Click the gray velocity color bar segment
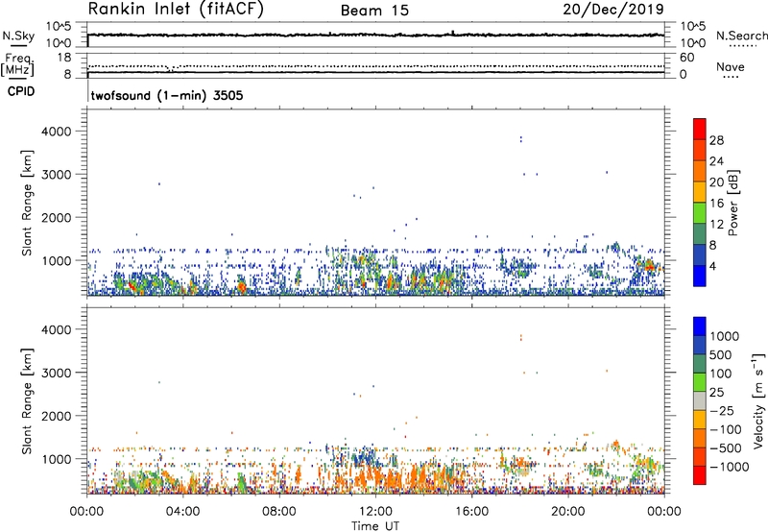Image resolution: width=768 pixels, height=532 pixels. [700, 400]
